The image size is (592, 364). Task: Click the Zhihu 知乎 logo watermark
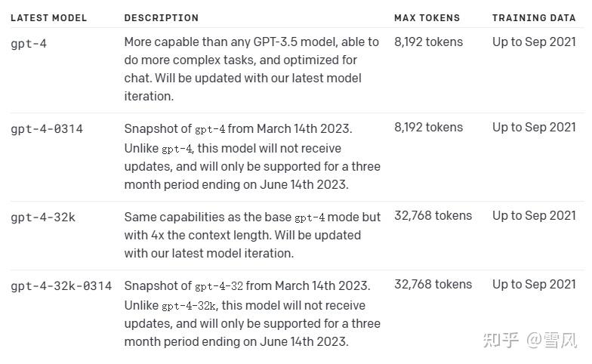[x=501, y=340]
